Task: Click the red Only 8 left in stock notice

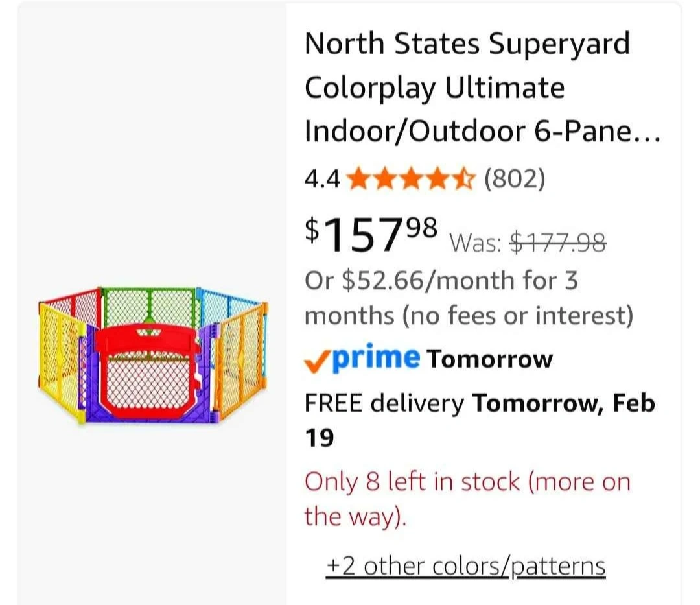Action: pyautogui.click(x=467, y=499)
